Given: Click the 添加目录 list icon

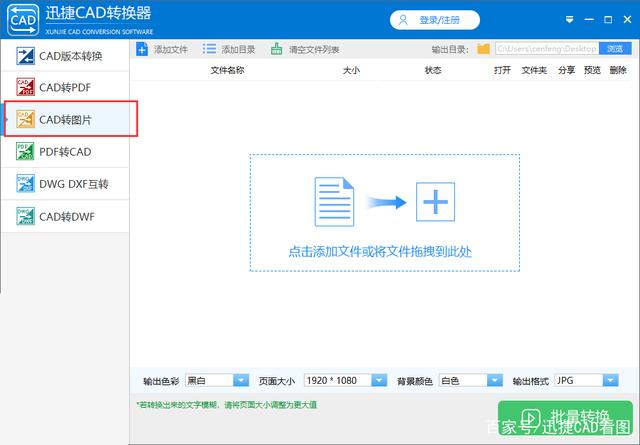Looking at the screenshot, I should 209,49.
